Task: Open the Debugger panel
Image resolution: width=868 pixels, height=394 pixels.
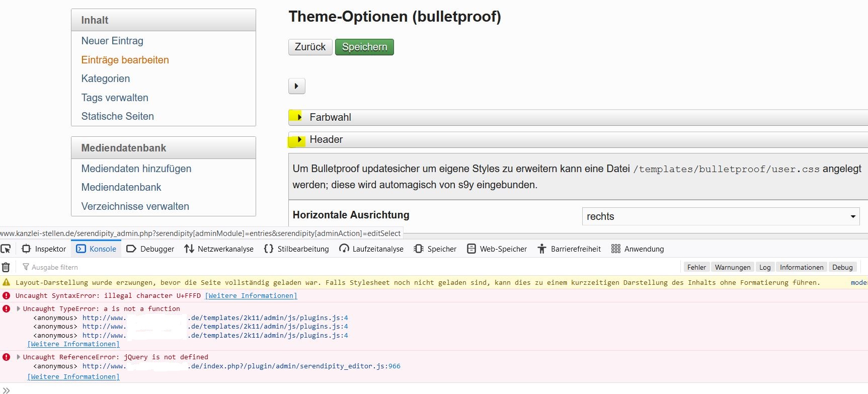Action: tap(150, 249)
